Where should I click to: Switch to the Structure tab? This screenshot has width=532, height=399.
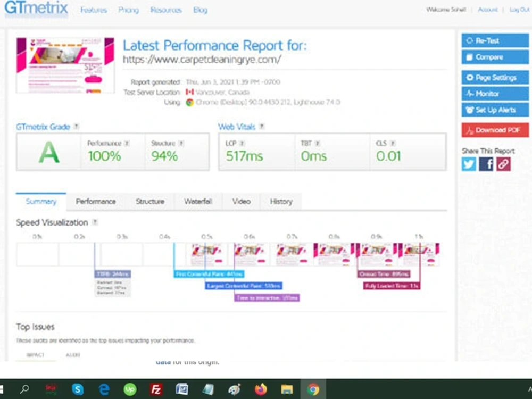coord(150,202)
